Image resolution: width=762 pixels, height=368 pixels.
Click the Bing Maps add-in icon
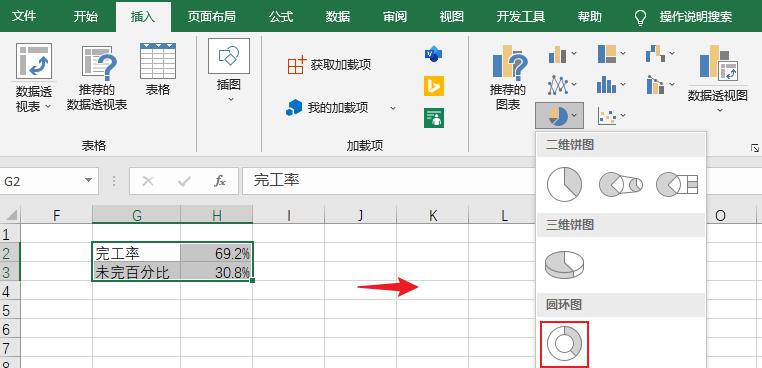433,86
